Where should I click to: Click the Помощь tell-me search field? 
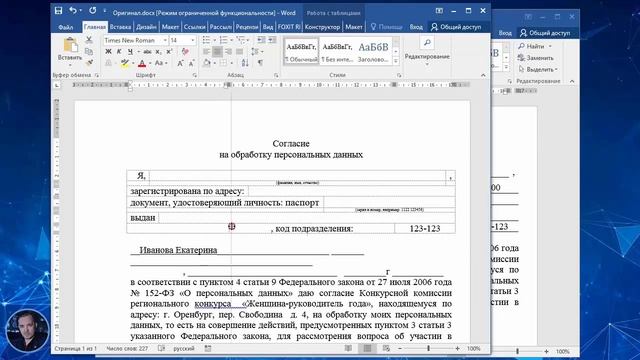point(386,27)
